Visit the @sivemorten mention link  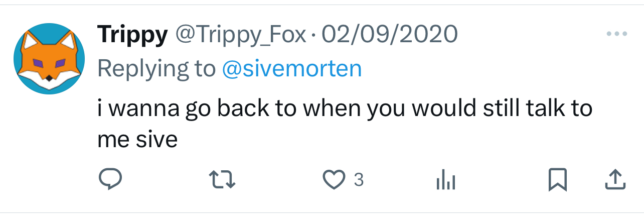point(291,69)
